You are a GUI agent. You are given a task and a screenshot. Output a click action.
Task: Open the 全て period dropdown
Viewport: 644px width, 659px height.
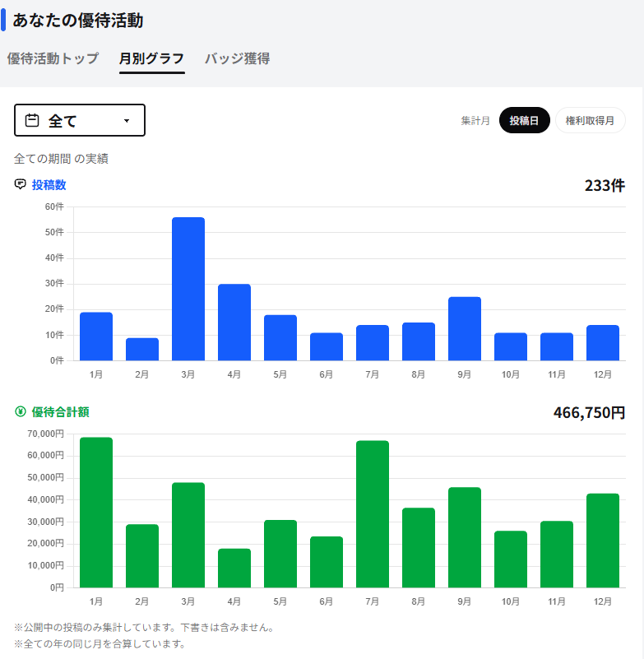coord(80,120)
